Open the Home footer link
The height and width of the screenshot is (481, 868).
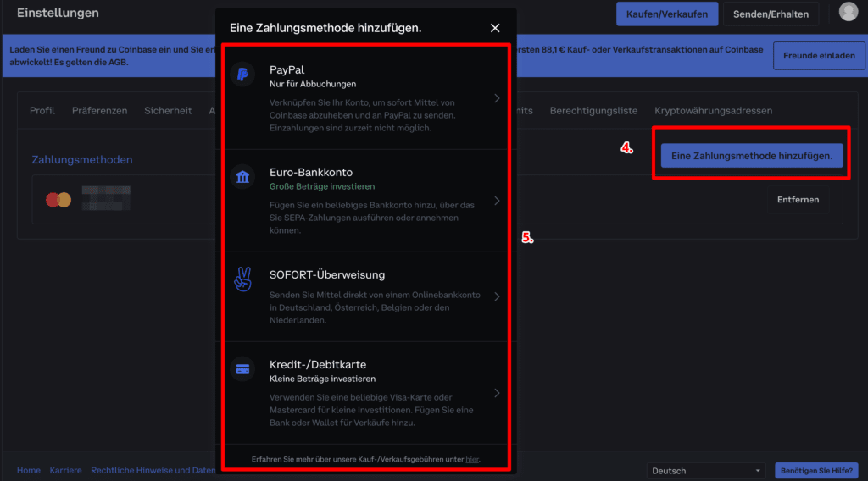[28, 470]
